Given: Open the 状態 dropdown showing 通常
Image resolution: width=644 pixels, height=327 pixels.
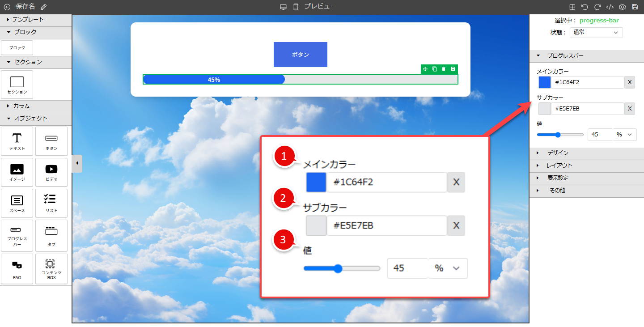Looking at the screenshot, I should point(596,32).
